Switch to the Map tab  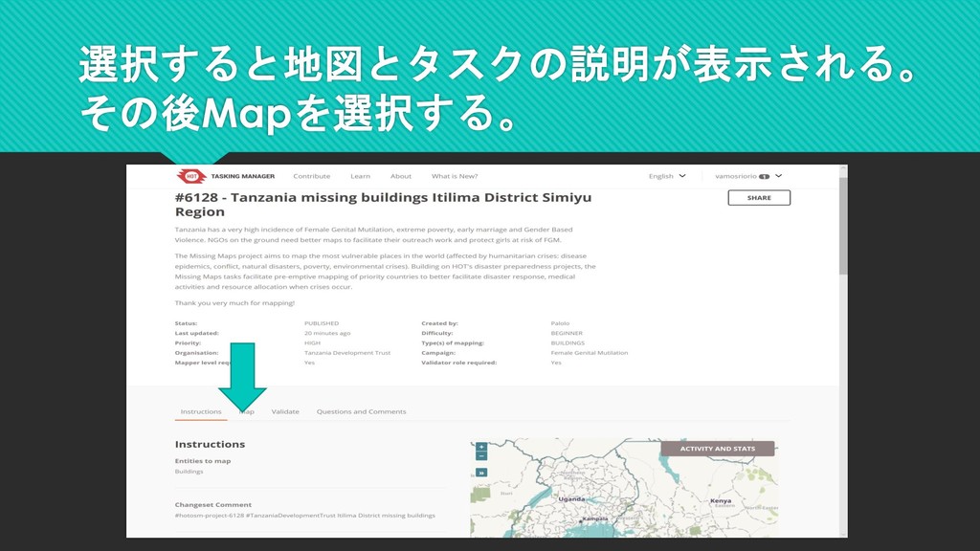pyautogui.click(x=247, y=411)
